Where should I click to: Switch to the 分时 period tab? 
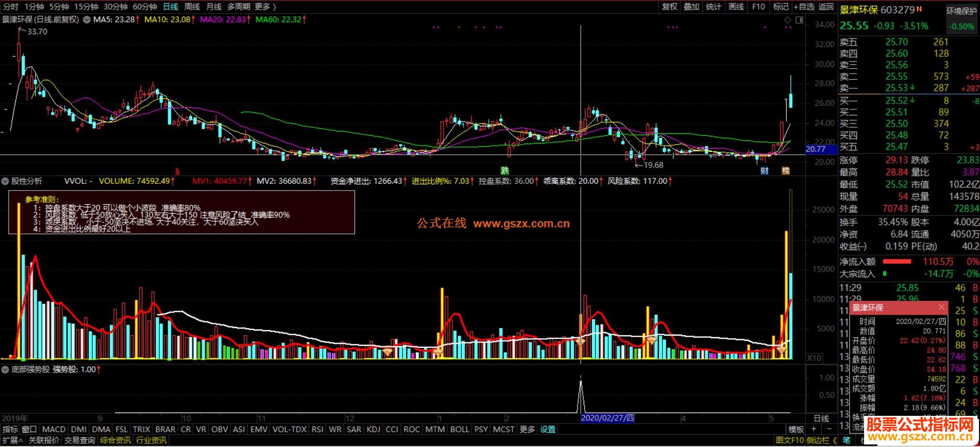[x=10, y=7]
